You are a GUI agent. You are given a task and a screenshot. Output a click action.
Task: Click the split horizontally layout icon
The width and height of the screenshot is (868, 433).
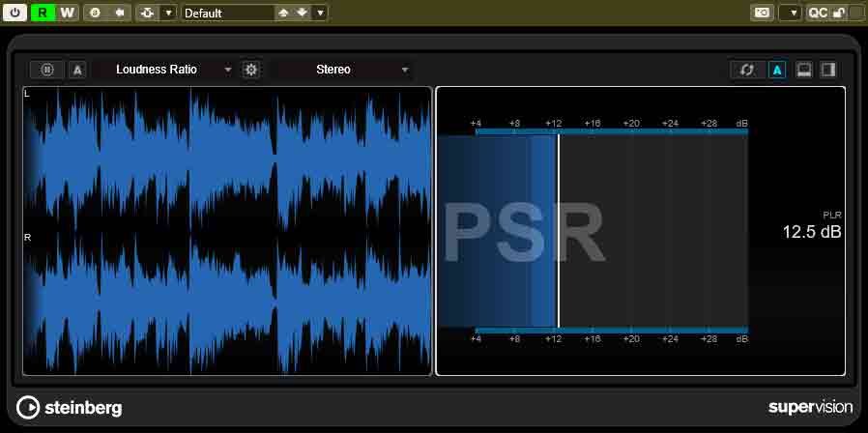[x=804, y=70]
